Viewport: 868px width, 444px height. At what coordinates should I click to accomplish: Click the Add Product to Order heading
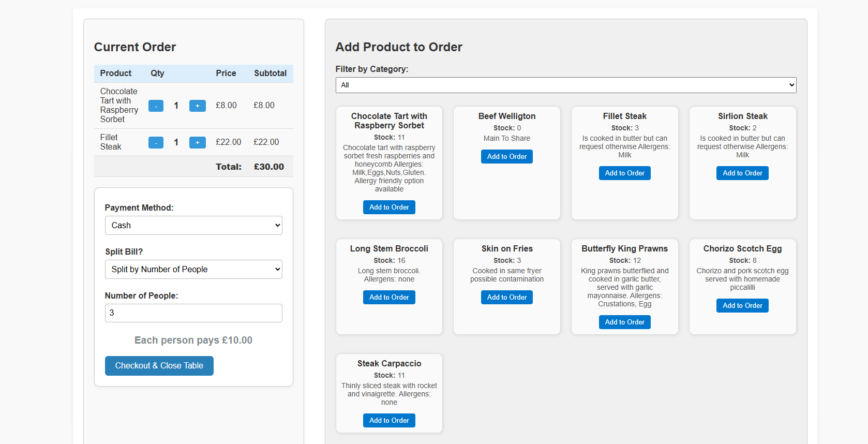pos(399,47)
